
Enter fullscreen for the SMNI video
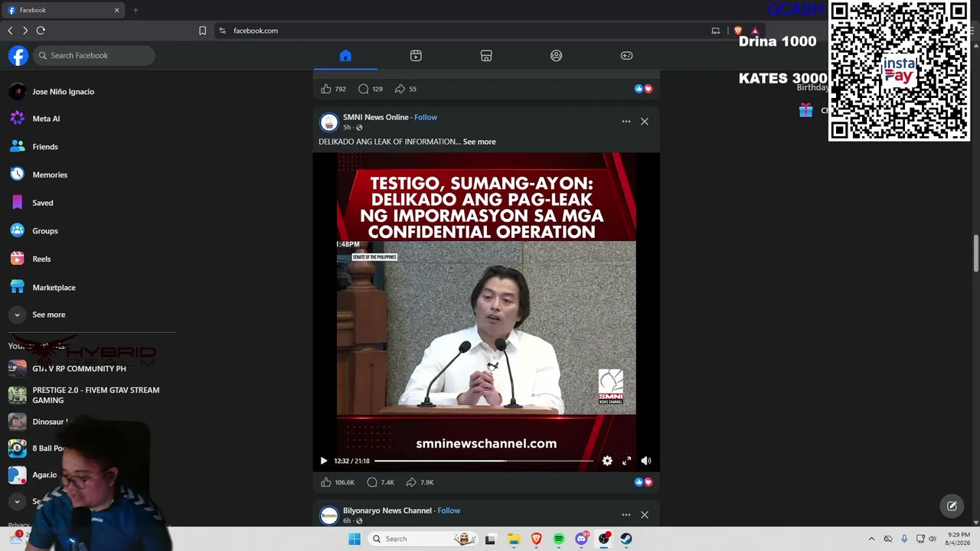tap(626, 461)
